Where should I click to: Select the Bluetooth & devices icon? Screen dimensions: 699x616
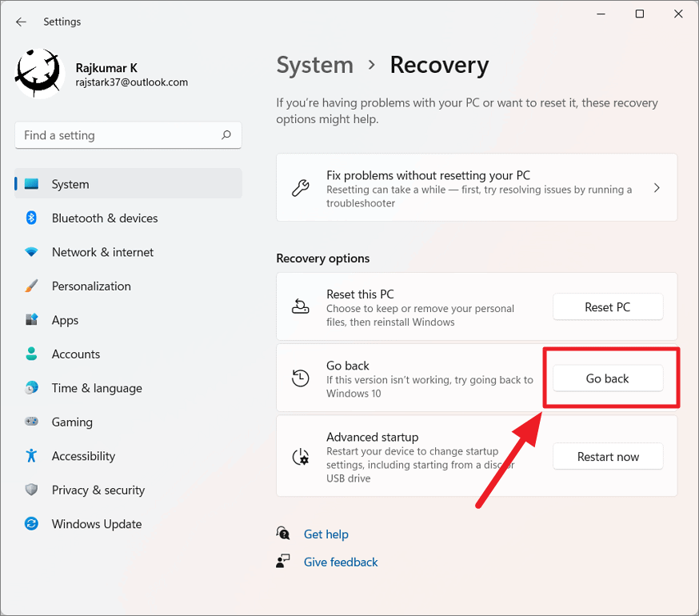click(x=30, y=218)
